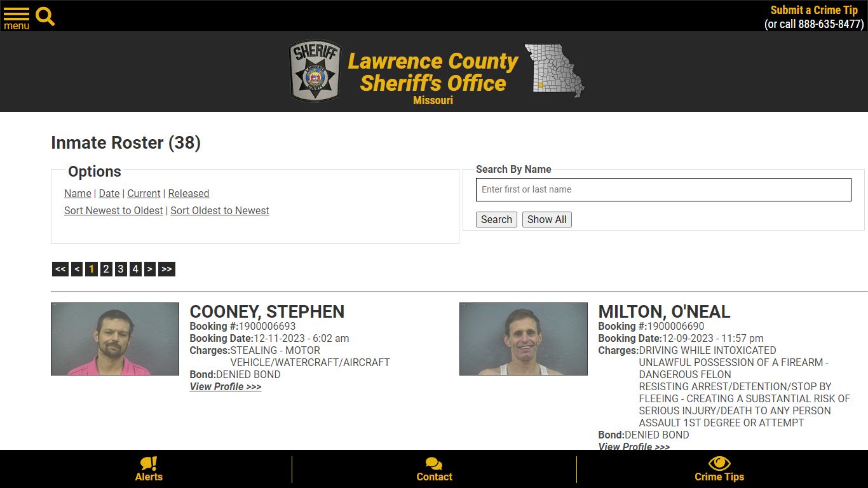Viewport: 868px width, 488px height.
Task: View Profile for Stephen Cooney
Action: point(226,386)
